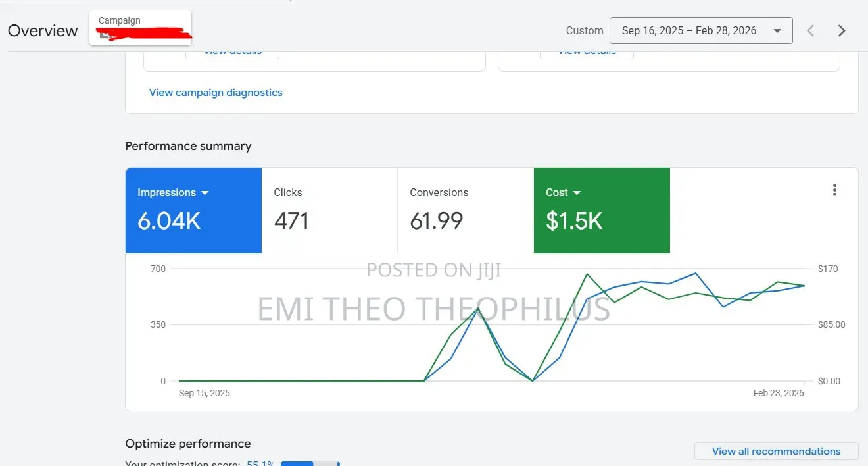868x466 pixels.
Task: Click the $1.5K cost value
Action: tap(574, 221)
